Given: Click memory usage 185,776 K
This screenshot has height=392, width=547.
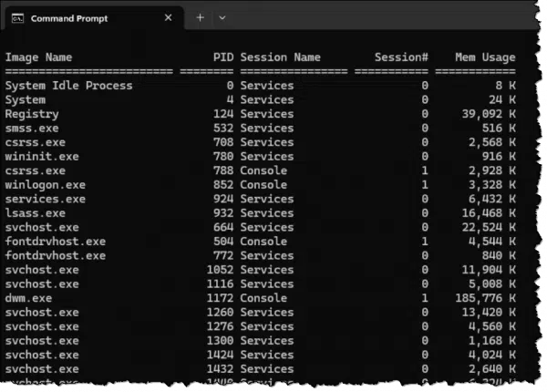Looking at the screenshot, I should coord(485,298).
